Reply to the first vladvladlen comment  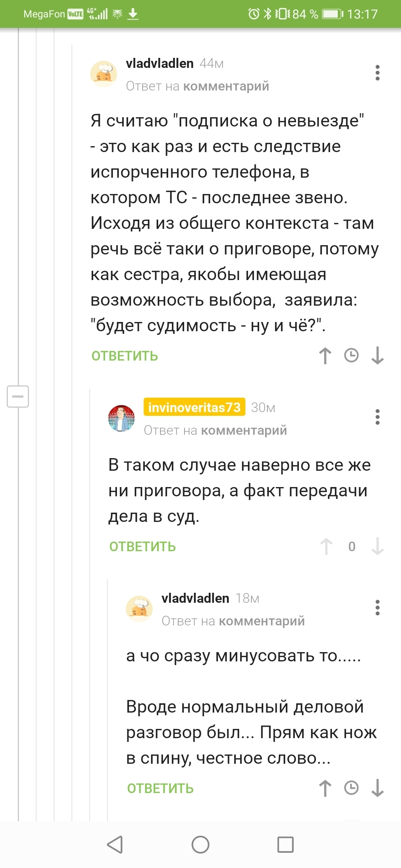click(x=125, y=356)
